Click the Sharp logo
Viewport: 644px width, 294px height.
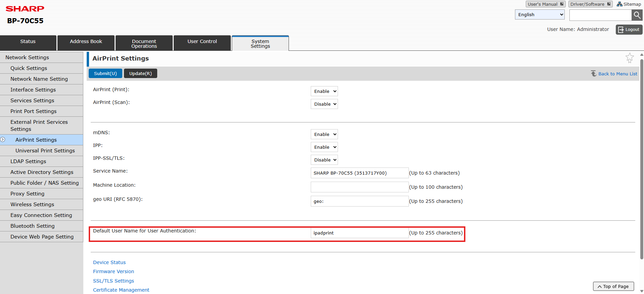[25, 9]
